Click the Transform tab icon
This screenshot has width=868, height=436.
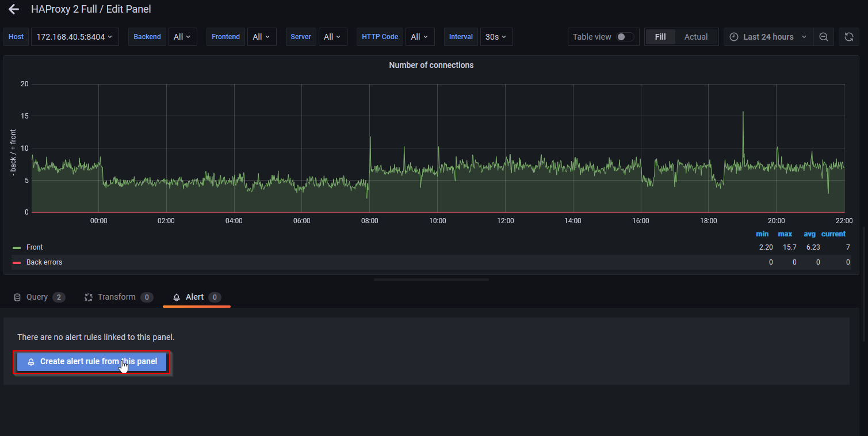pyautogui.click(x=89, y=297)
